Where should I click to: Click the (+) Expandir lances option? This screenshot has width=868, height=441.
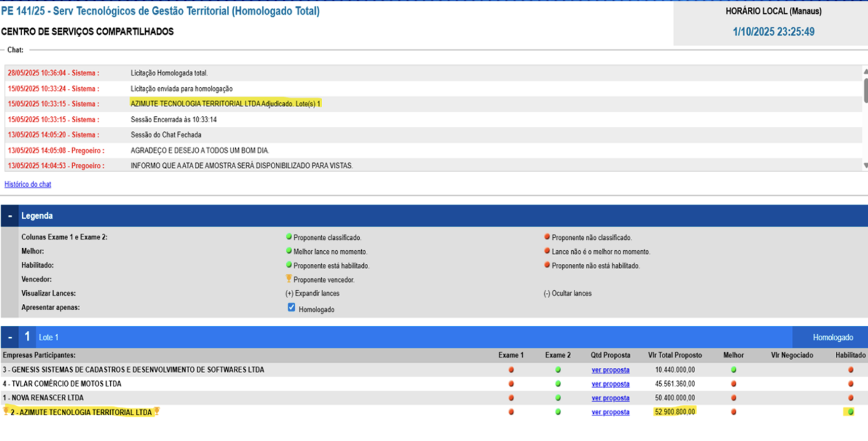(312, 294)
